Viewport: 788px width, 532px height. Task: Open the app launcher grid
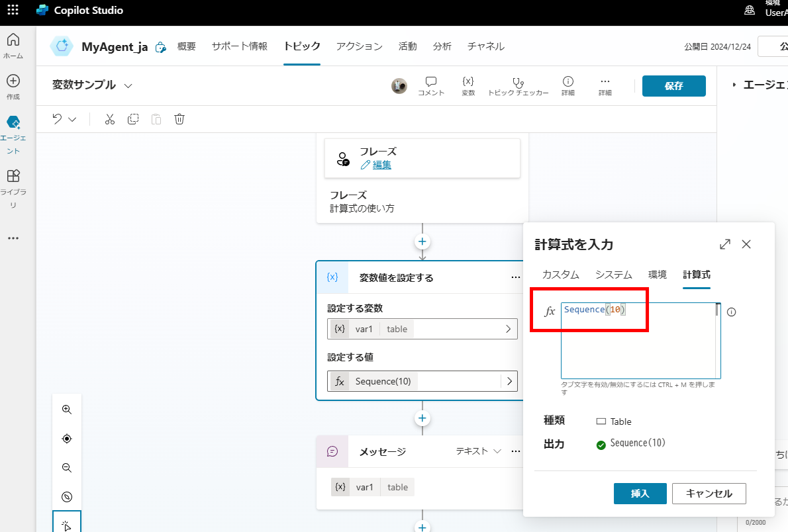point(13,11)
